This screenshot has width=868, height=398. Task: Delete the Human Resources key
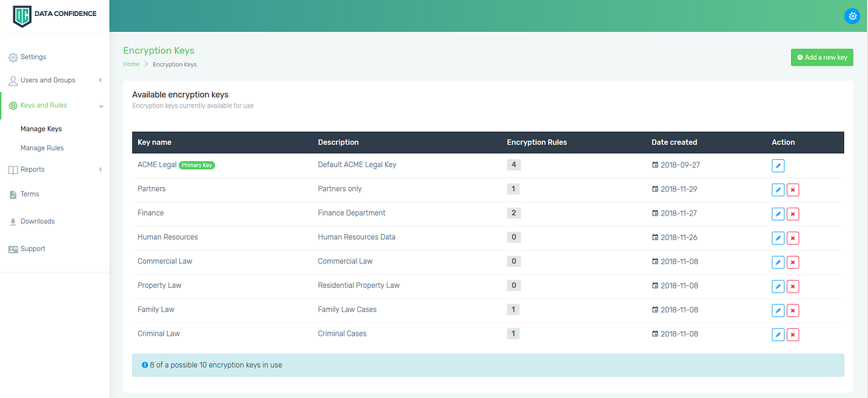792,238
